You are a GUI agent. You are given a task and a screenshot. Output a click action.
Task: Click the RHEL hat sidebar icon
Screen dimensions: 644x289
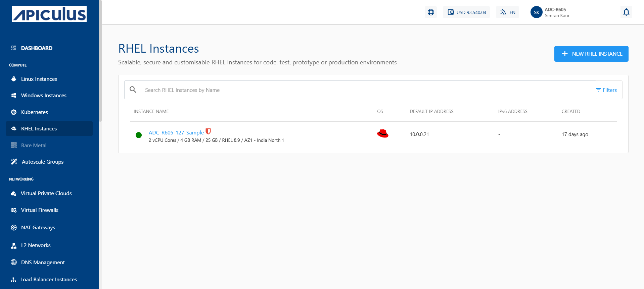point(14,128)
